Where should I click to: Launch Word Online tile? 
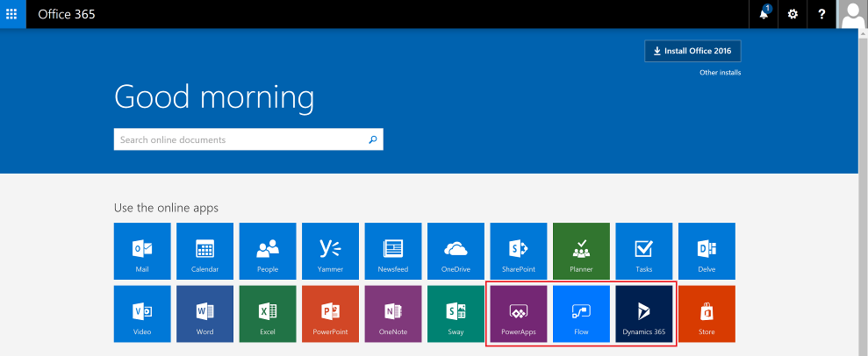click(x=204, y=314)
